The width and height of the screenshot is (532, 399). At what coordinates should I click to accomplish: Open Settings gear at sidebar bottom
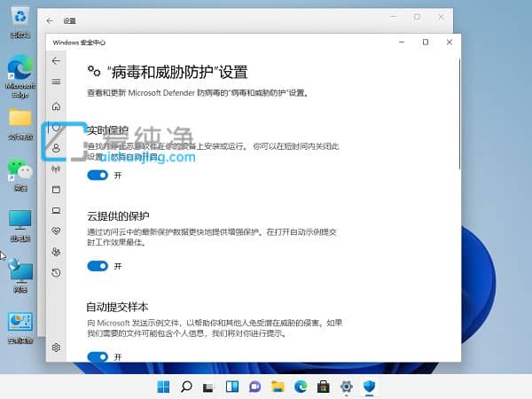pyautogui.click(x=57, y=348)
